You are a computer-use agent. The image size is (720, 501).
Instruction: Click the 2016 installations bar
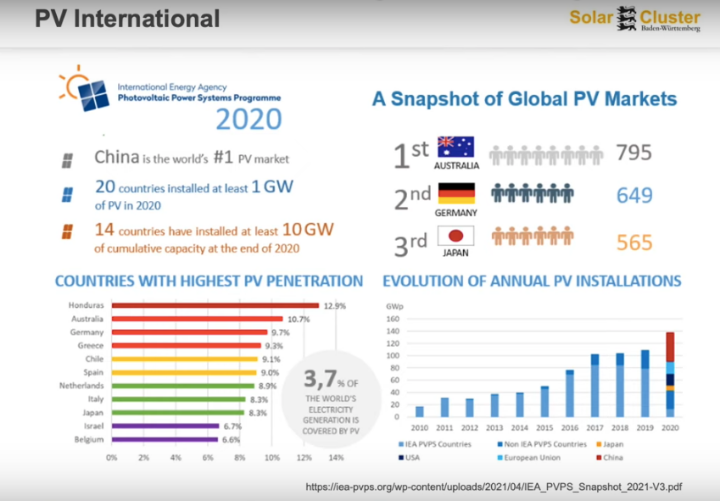570,393
